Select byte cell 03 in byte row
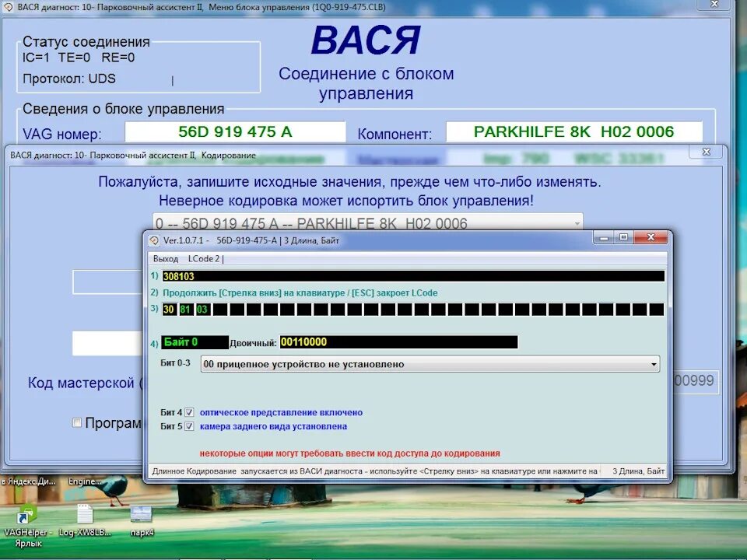This screenshot has height=560, width=747. [x=202, y=310]
